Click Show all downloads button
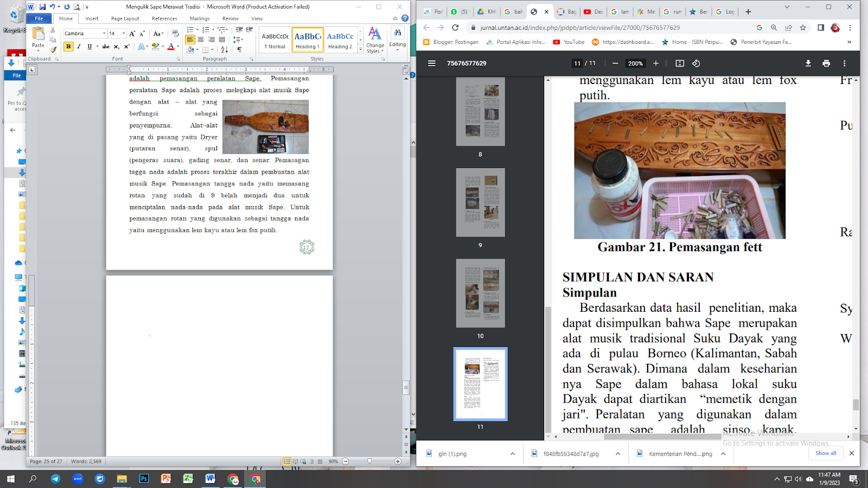 [826, 453]
